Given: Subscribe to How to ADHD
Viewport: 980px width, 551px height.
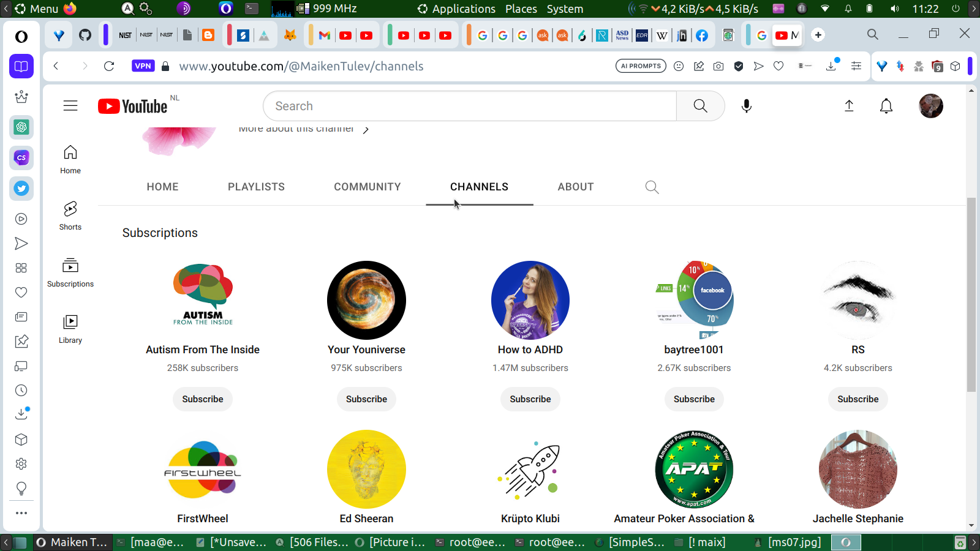Looking at the screenshot, I should tap(530, 399).
